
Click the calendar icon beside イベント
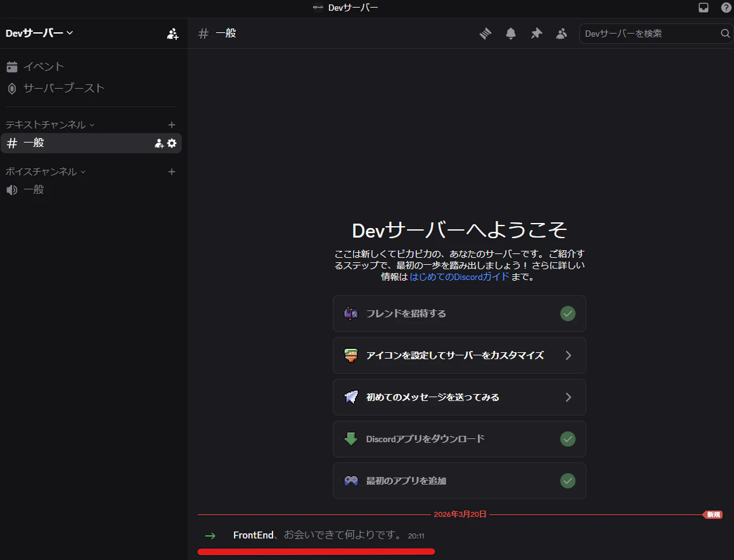point(12,67)
